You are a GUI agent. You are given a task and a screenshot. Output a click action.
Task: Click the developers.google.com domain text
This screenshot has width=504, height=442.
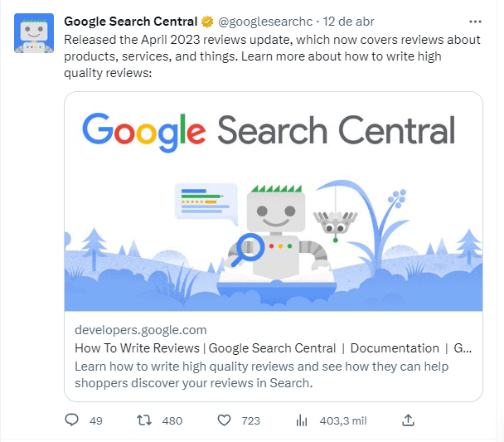coord(141,330)
